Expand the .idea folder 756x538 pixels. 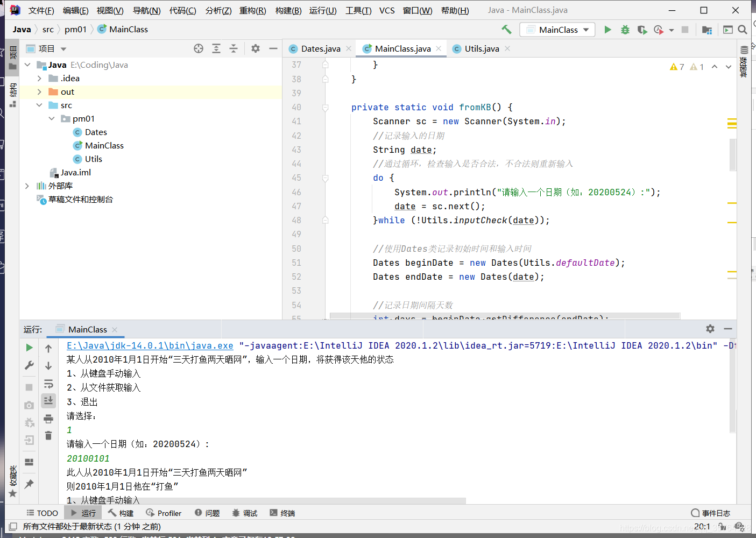point(39,79)
